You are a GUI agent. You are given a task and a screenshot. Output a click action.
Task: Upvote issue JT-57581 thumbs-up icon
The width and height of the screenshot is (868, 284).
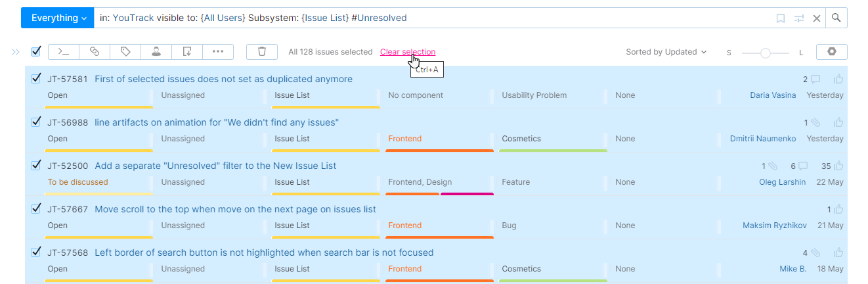[838, 80]
